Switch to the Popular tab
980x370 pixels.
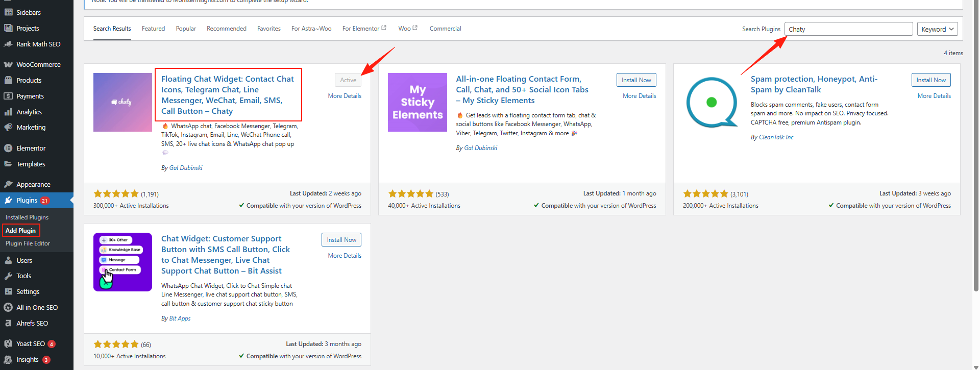coord(186,29)
